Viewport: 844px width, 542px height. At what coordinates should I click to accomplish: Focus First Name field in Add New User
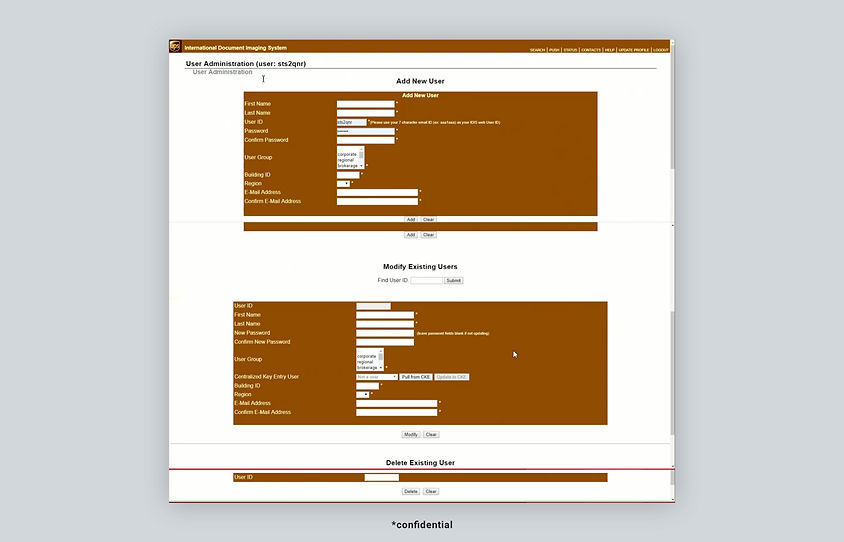pos(365,104)
